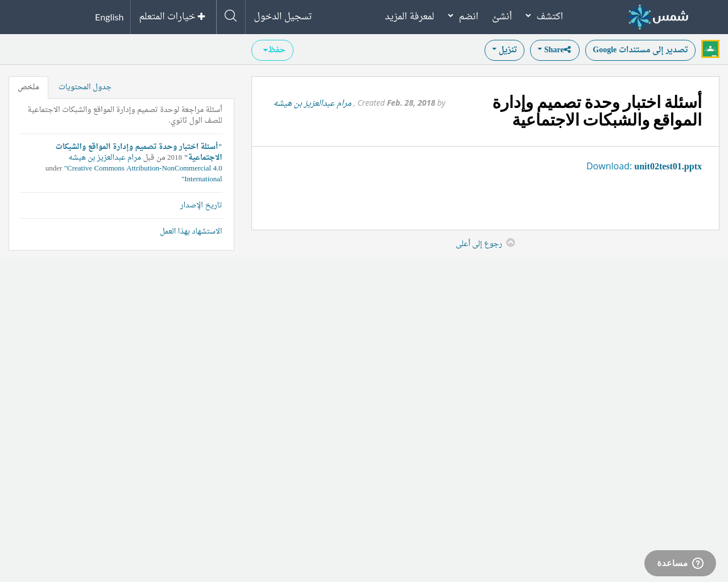Open خيارات المتعلم learner options
Screen dimensions: 728x582
(172, 16)
